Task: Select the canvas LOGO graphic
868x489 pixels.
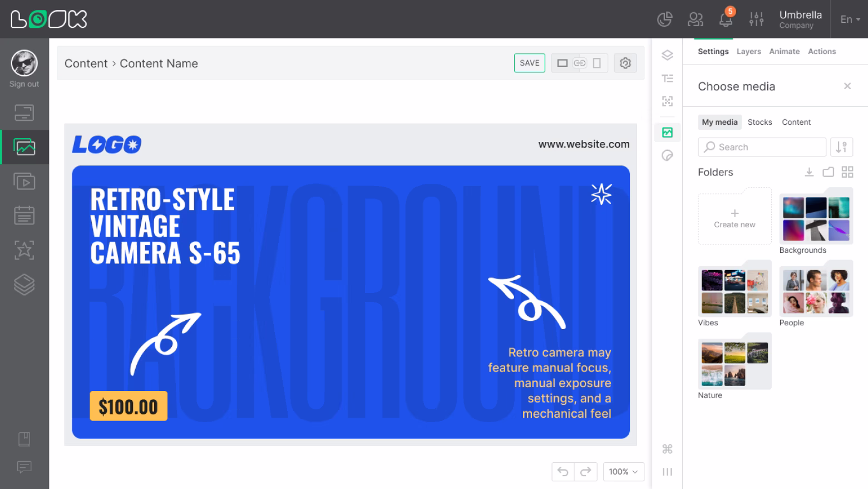Action: [x=107, y=145]
